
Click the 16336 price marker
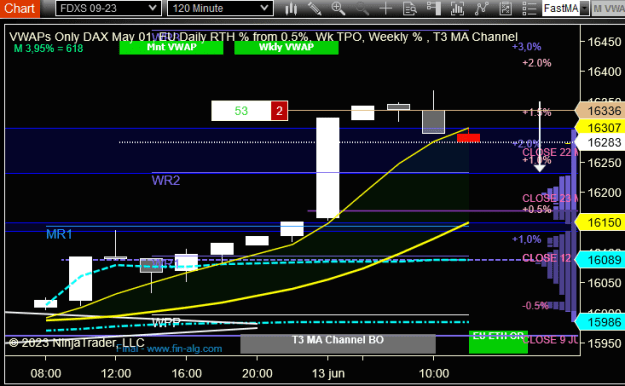coord(600,111)
